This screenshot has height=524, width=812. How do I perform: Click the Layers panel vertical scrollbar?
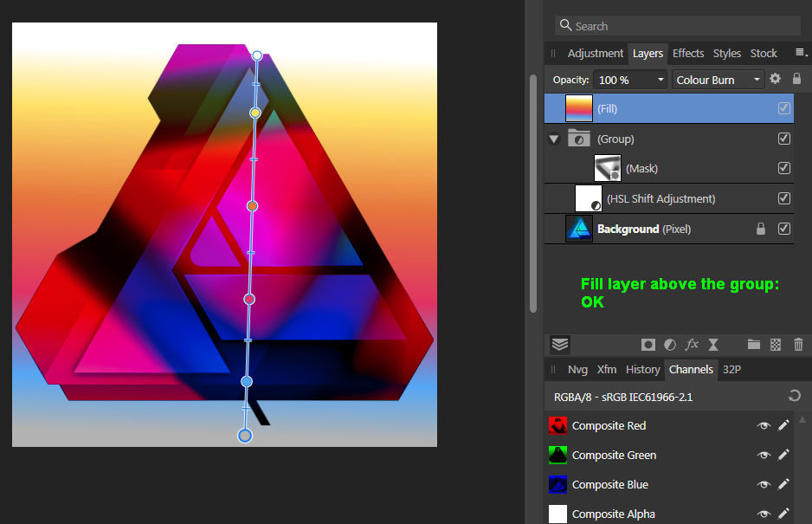point(533,193)
